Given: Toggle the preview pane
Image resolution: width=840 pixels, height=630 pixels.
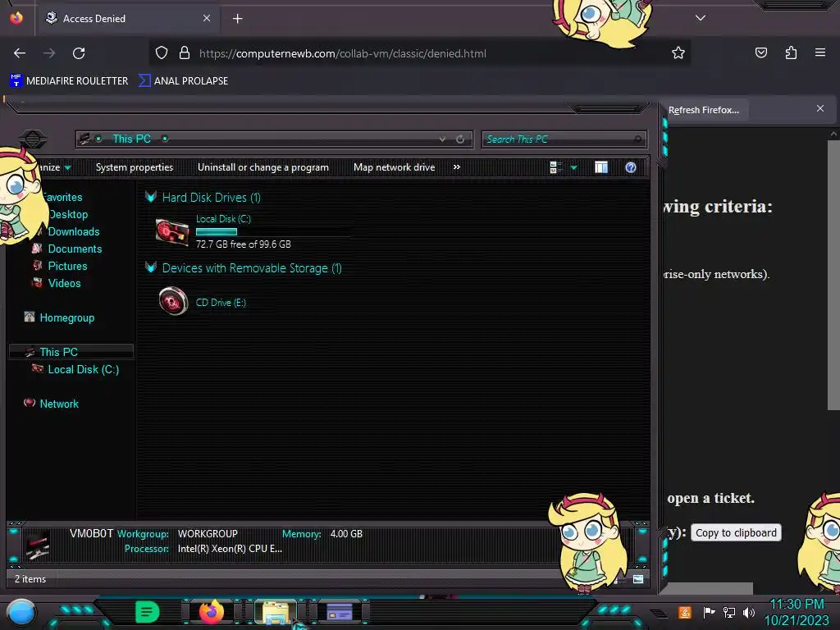Looking at the screenshot, I should click(x=601, y=167).
